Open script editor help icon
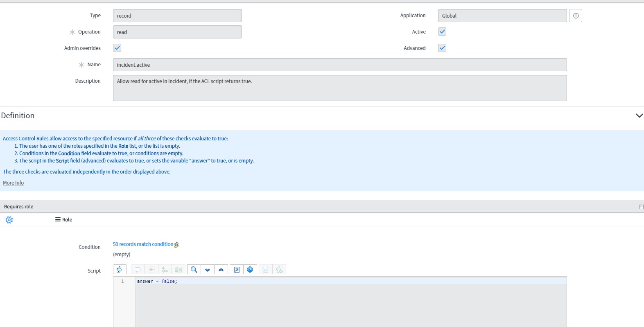The width and height of the screenshot is (644, 327). point(250,270)
